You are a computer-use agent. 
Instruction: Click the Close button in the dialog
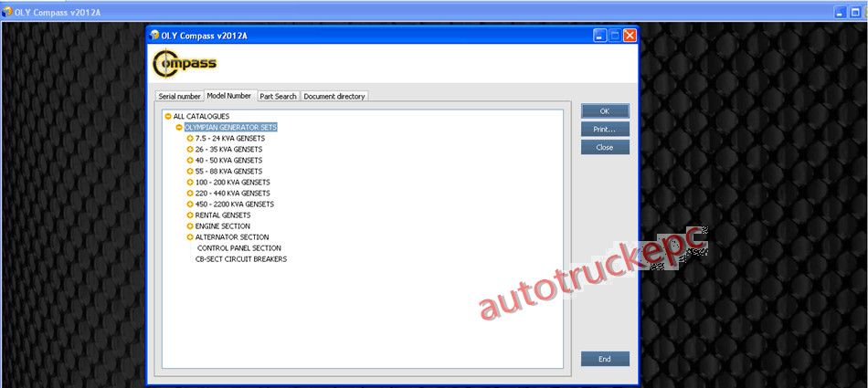click(x=605, y=147)
